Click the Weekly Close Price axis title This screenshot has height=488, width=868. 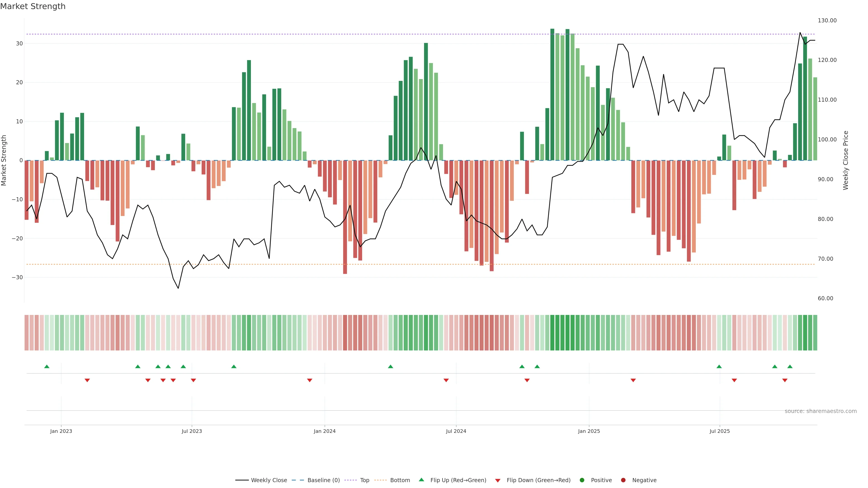(846, 160)
